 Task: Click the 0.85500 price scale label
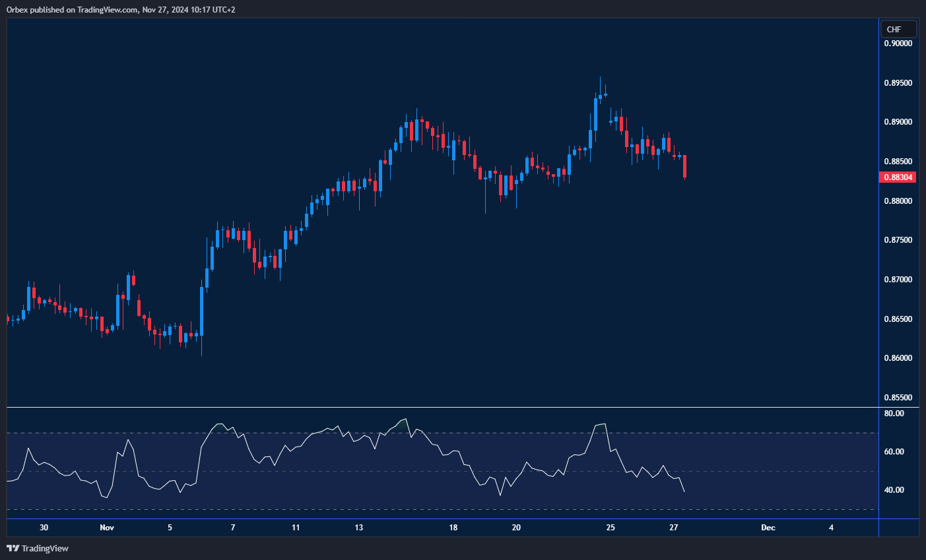[898, 398]
